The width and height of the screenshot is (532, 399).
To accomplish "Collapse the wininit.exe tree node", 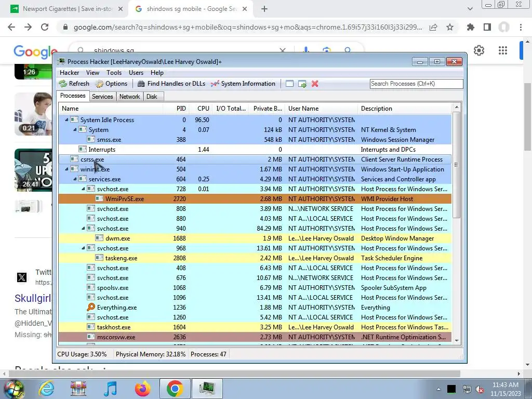I will (x=66, y=169).
